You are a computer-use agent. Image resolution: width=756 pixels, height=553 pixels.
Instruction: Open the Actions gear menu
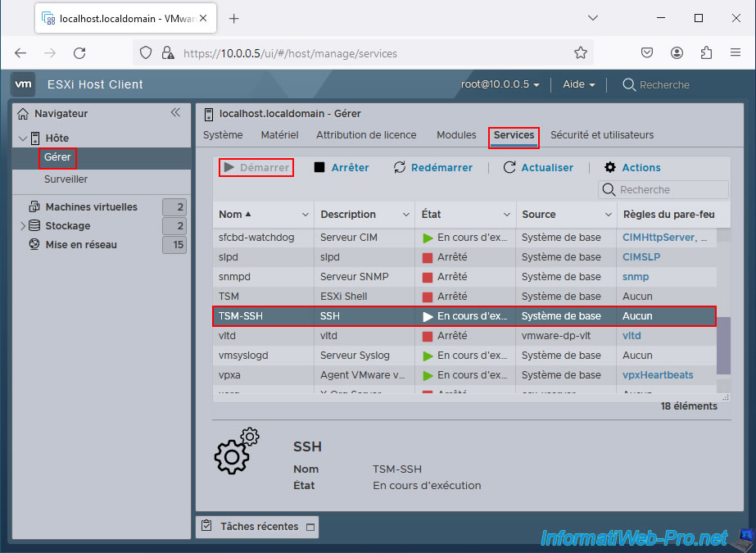point(632,167)
